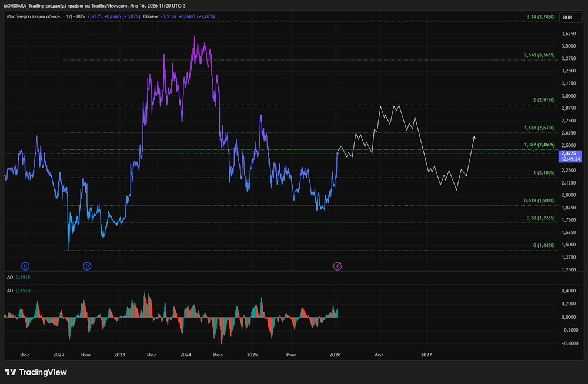Viewport: 588px width, 384px height.
Task: Click the 3,6250 price axis label
Action: 569,34
